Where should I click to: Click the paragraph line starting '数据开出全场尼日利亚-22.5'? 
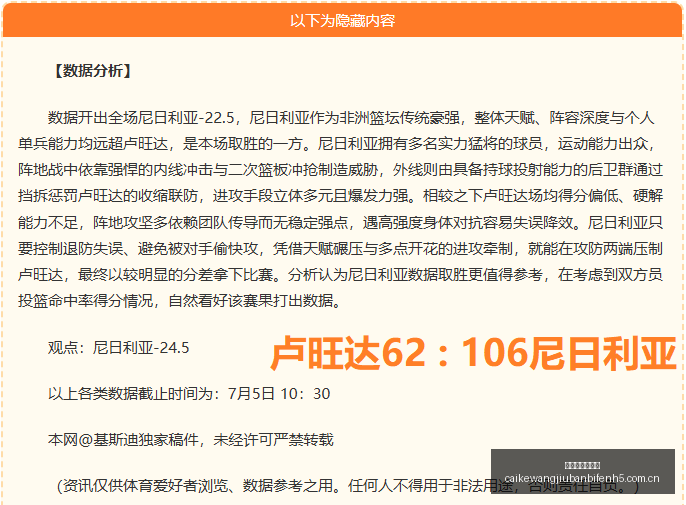(x=351, y=118)
